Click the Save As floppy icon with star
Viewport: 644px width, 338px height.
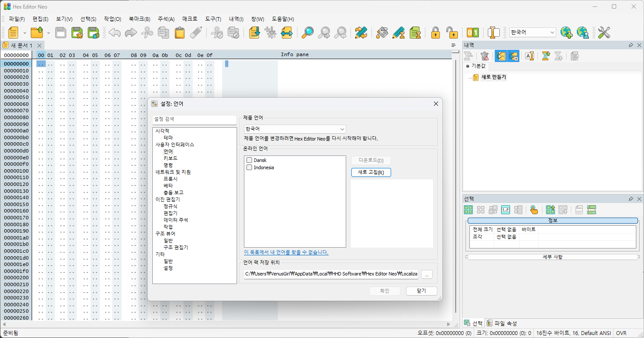[x=77, y=33]
